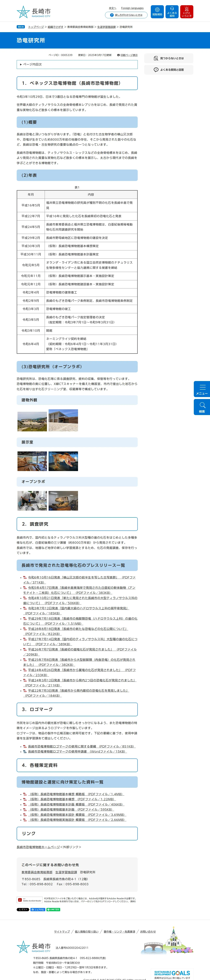Screen dimensions: 210x980
Task: View 展示室 Tyrannosaurus skeleton photo
Action: 63,461
